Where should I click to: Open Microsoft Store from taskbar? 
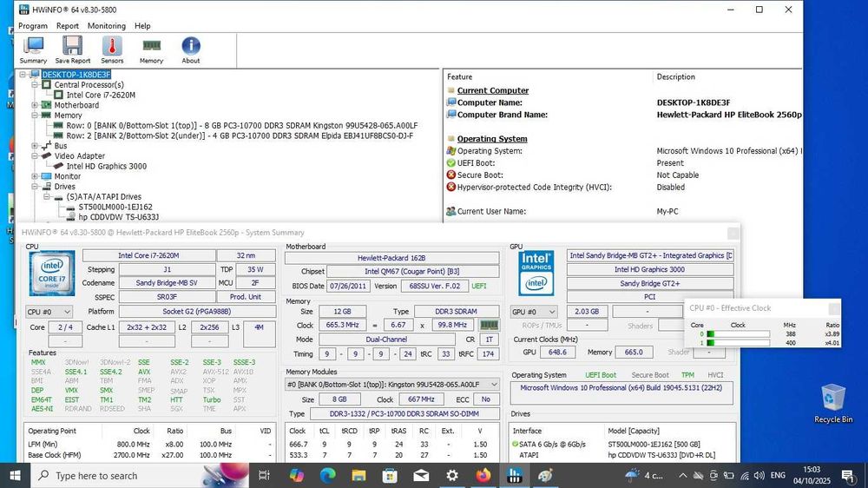[390, 475]
